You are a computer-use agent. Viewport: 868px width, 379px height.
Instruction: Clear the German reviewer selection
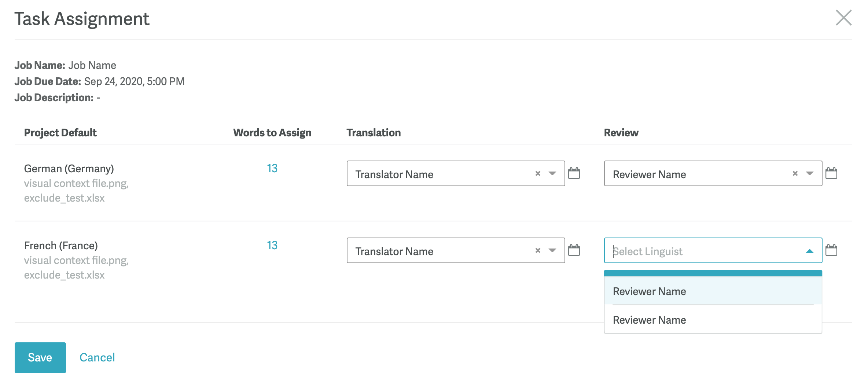point(795,173)
